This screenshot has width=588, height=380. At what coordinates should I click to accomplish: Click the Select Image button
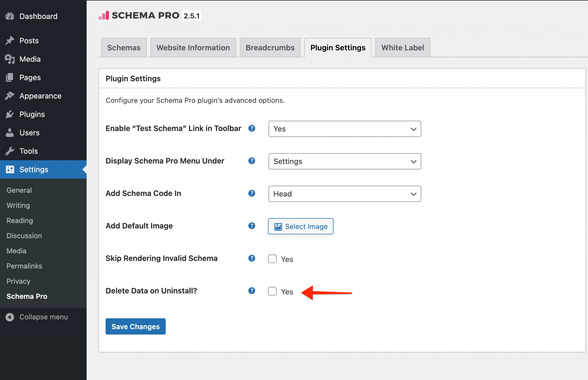(x=300, y=226)
